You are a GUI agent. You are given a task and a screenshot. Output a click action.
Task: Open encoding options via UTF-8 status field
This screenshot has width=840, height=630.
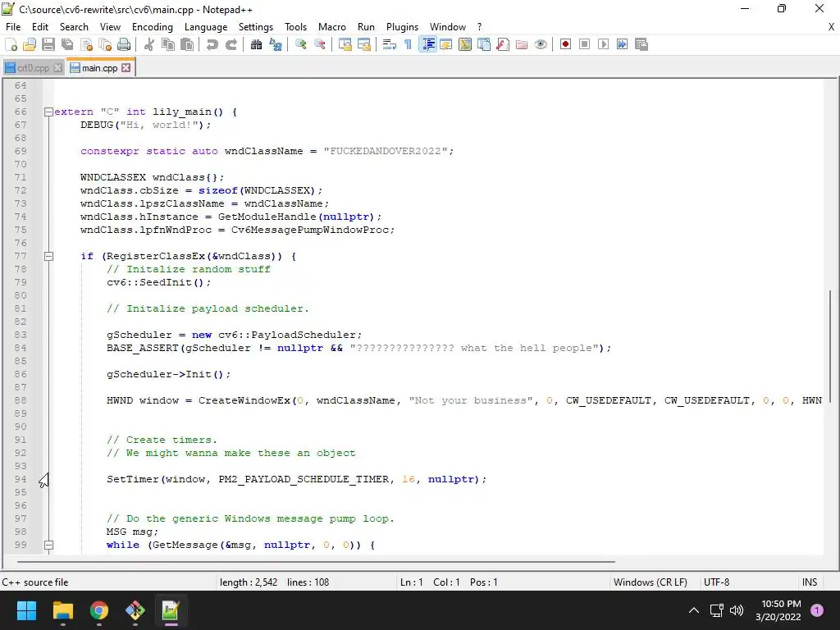716,582
